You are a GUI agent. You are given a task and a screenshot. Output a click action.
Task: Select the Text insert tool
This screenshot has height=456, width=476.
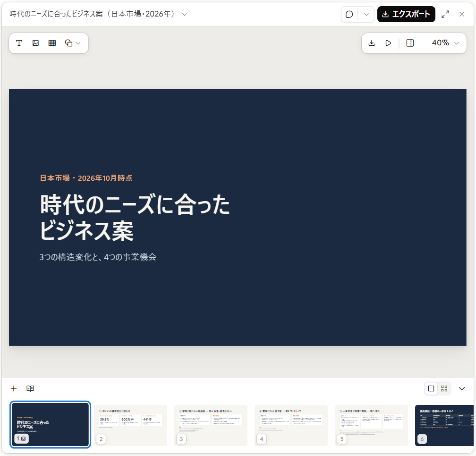click(19, 43)
